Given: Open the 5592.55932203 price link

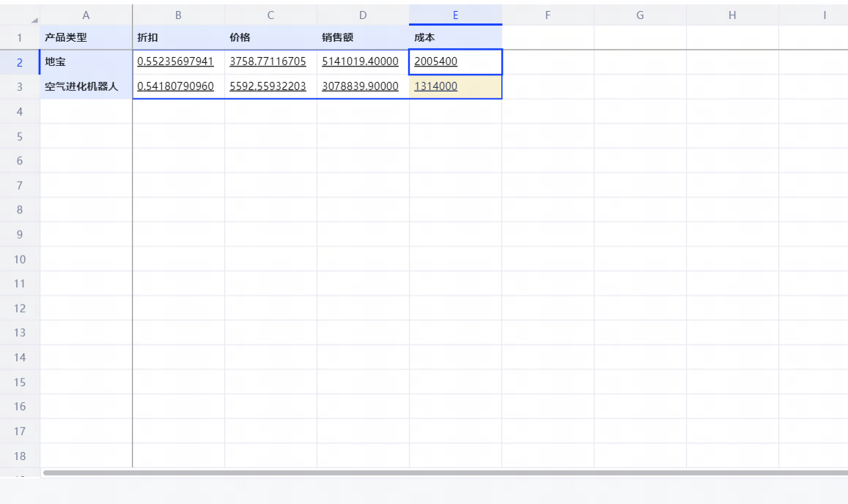Looking at the screenshot, I should tap(268, 86).
